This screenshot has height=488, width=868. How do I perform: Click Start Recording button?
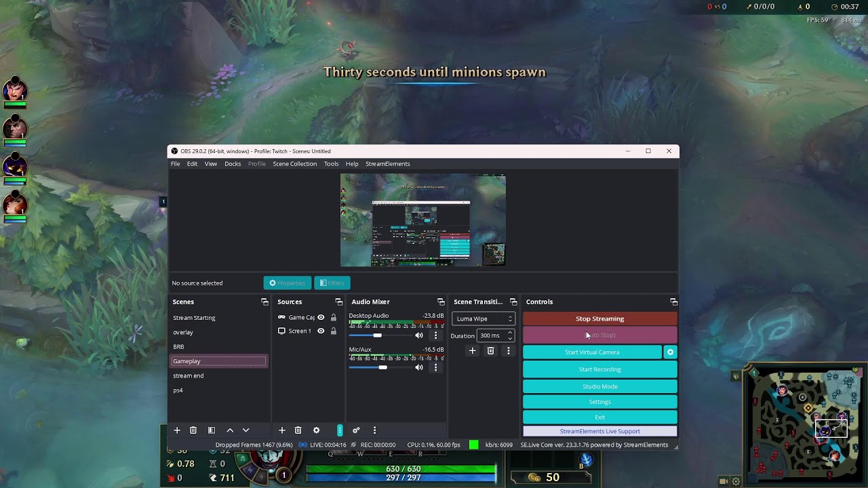click(600, 369)
